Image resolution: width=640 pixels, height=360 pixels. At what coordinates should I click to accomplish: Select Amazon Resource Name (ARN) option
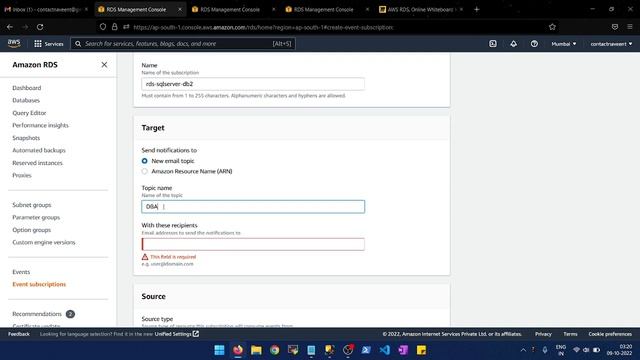(144, 171)
